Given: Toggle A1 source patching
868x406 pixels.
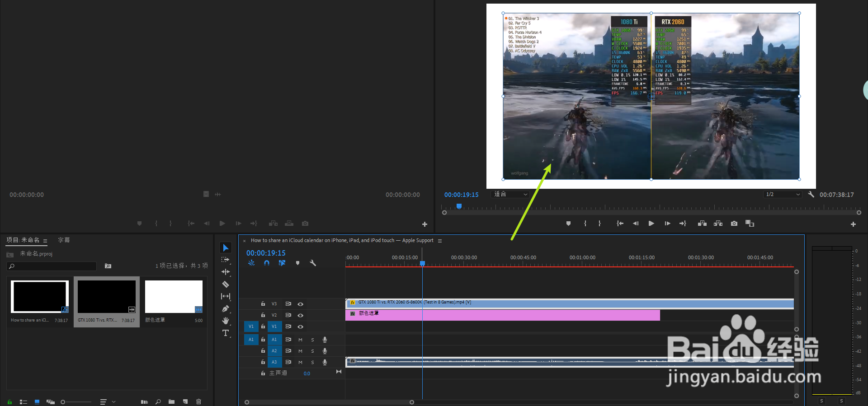Looking at the screenshot, I should 251,339.
